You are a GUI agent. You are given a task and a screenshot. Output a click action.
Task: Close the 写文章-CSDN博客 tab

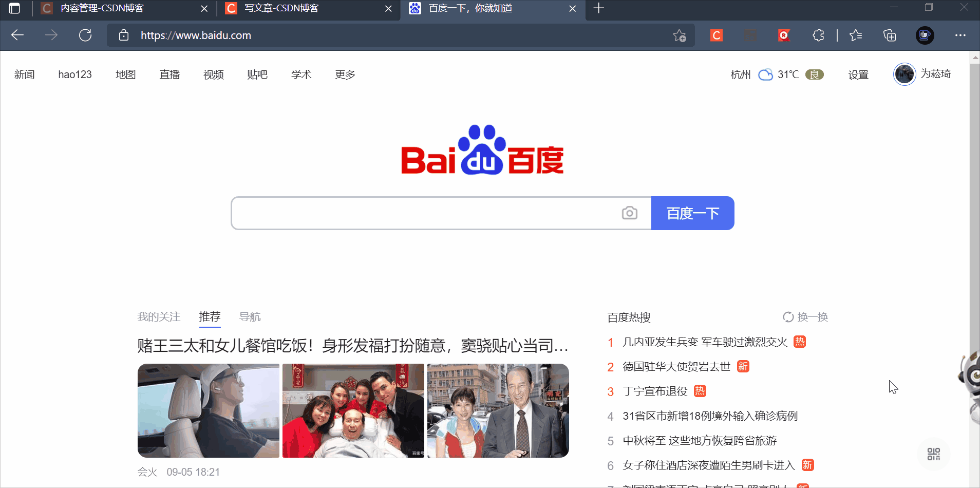(388, 9)
